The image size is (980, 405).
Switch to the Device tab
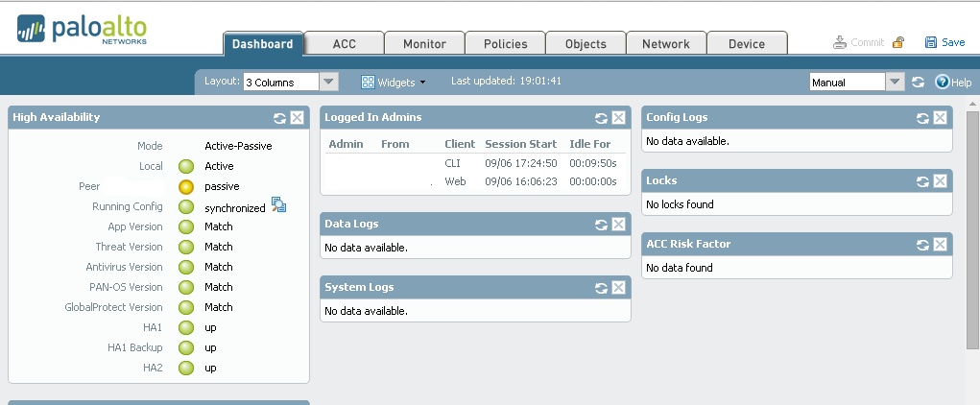point(747,44)
